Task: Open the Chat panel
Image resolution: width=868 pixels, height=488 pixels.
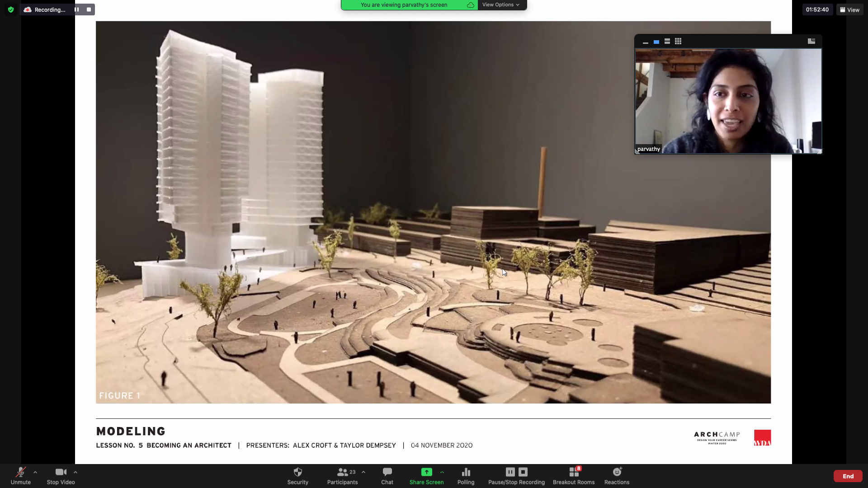Action: coord(387,476)
